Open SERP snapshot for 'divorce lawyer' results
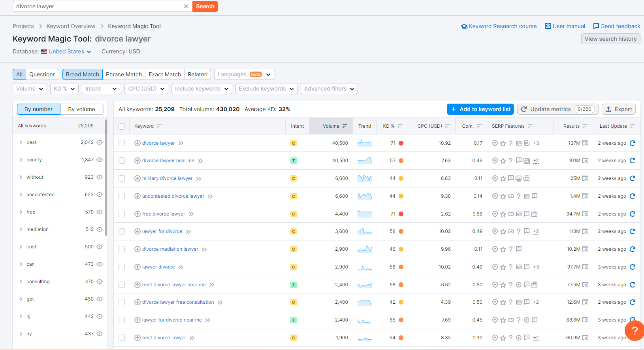 [x=585, y=143]
